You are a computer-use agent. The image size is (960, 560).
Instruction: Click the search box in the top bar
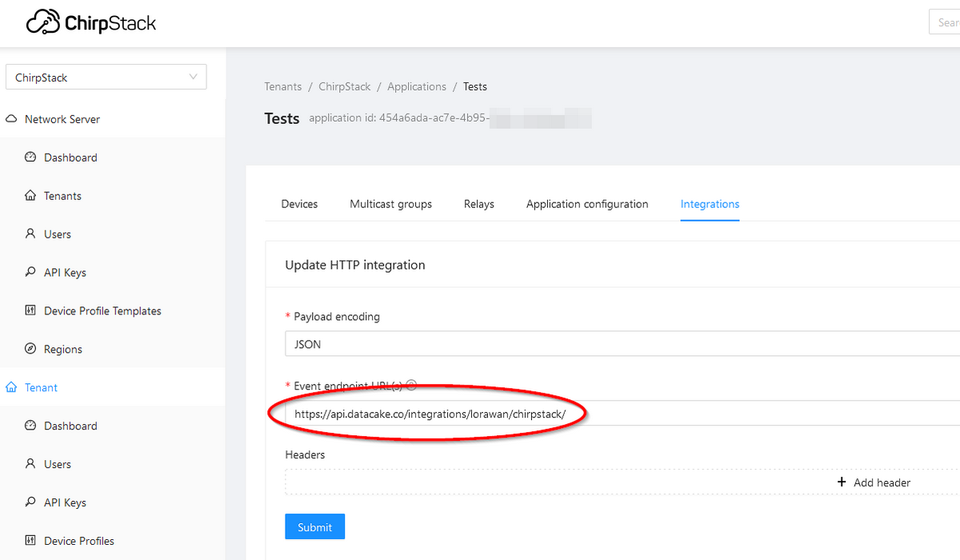[x=944, y=22]
